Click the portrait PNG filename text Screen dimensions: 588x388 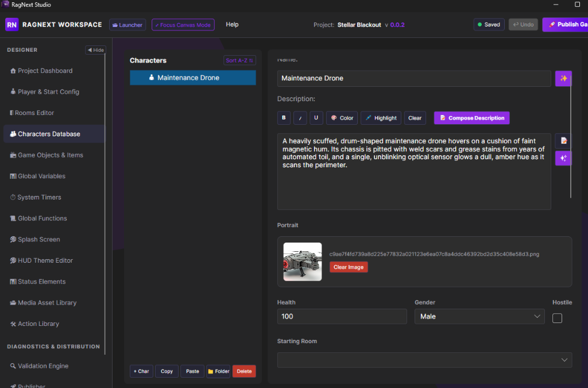[x=434, y=254]
